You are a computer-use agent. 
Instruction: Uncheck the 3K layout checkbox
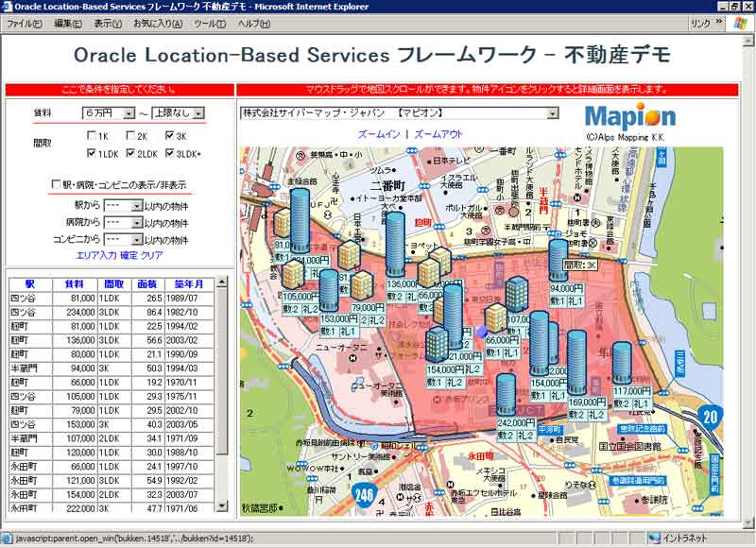169,135
